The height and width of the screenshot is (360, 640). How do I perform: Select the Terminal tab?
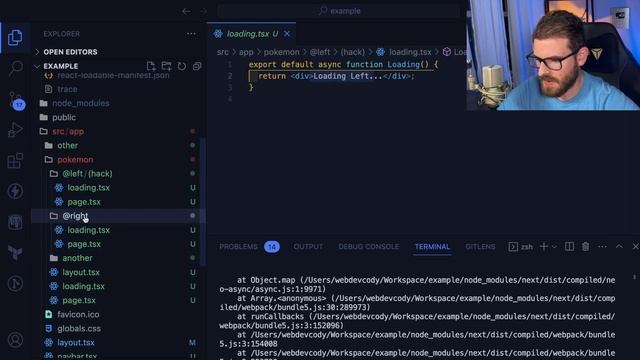432,247
